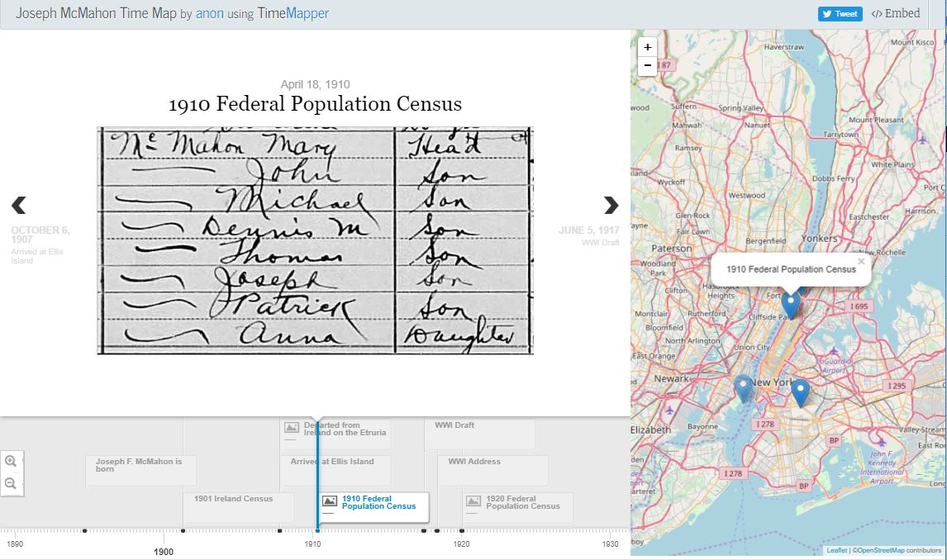This screenshot has height=560, width=947.
Task: Zoom out on the map
Action: tap(647, 66)
